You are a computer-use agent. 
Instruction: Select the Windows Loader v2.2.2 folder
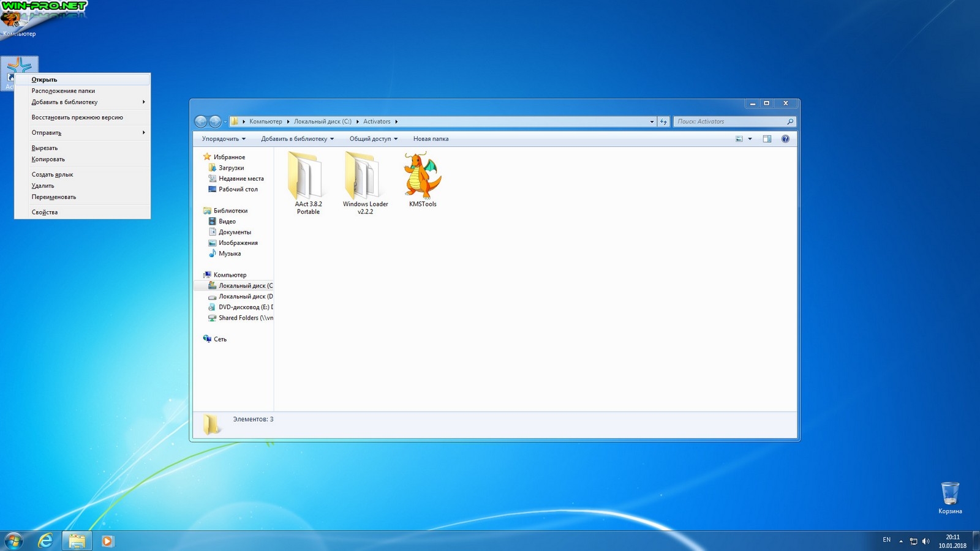tap(365, 182)
